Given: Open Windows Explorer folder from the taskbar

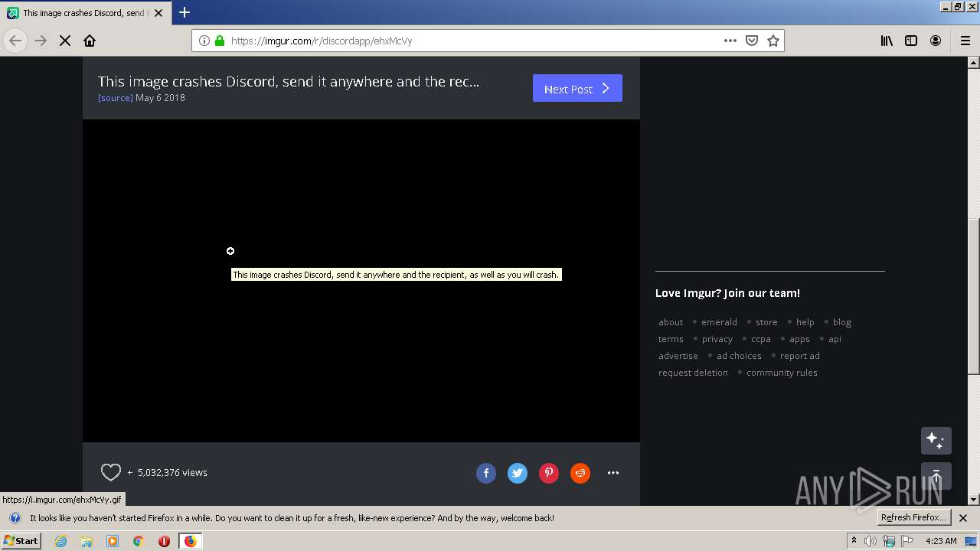Looking at the screenshot, I should [87, 541].
